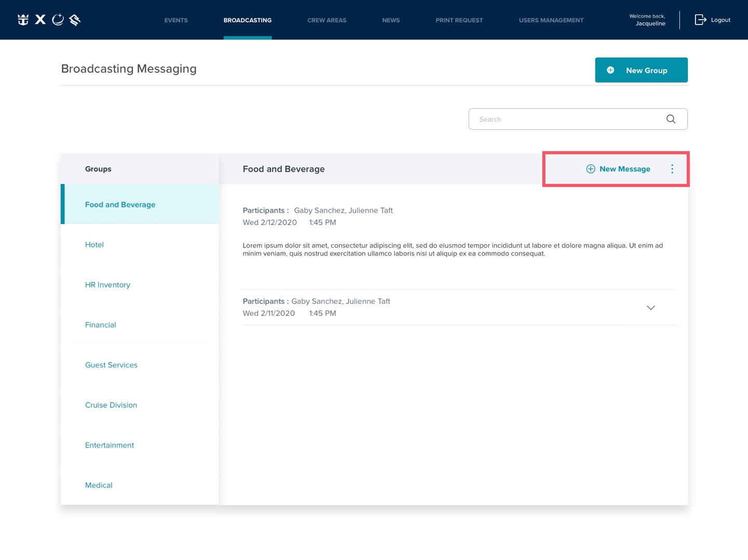Viewport: 748px width, 560px height.
Task: Click the stylized S brand logo
Action: click(75, 20)
